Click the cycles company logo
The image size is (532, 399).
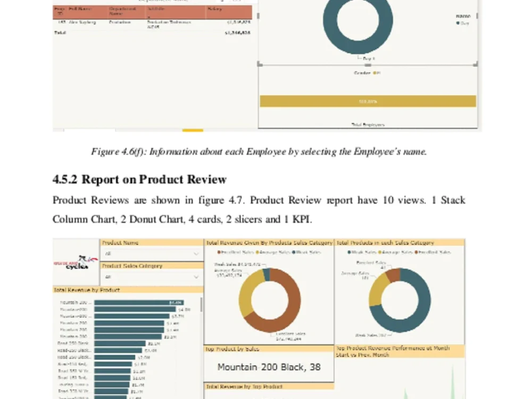point(76,262)
